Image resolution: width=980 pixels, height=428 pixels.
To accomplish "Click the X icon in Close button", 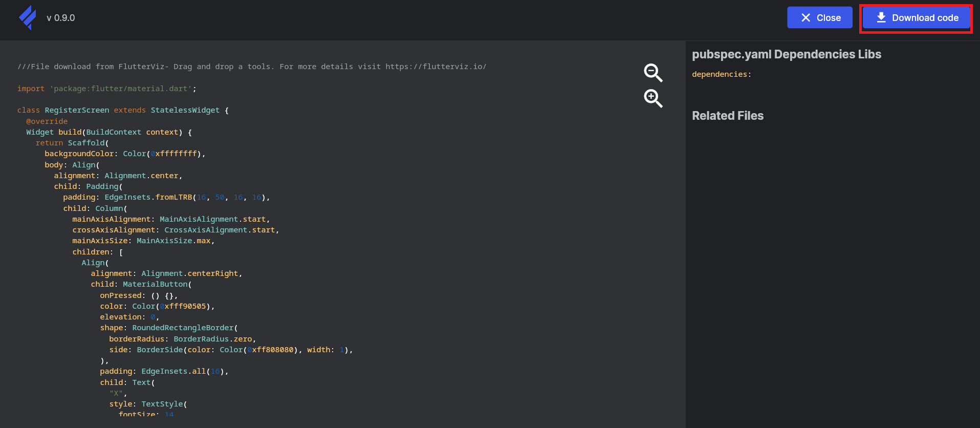I will [x=805, y=17].
